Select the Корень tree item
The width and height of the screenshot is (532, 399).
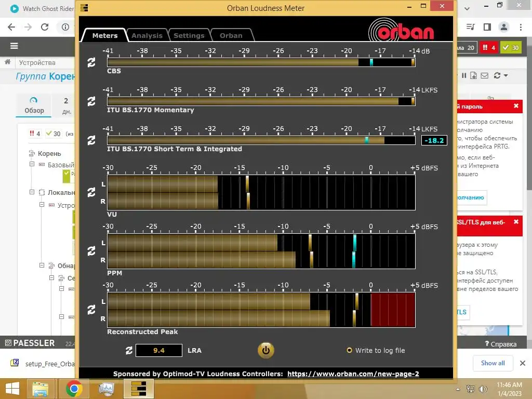[x=49, y=154]
